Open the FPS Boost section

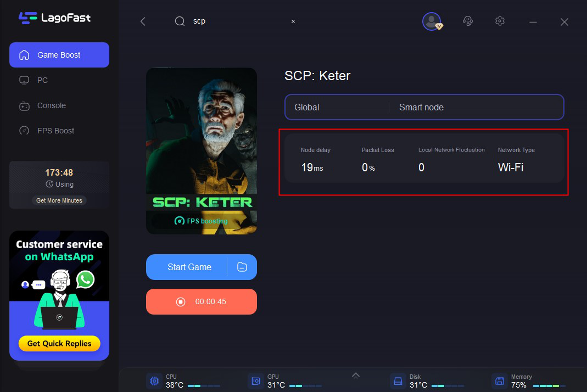(59, 131)
